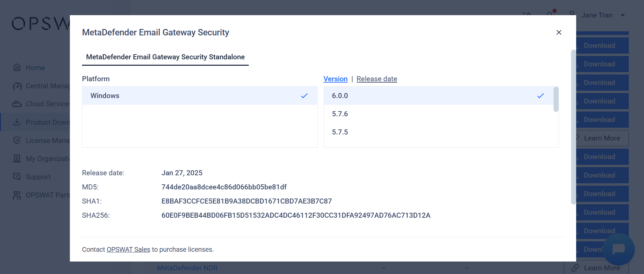644x274 pixels.
Task: Click the Home icon in the sidebar
Action: tap(17, 67)
